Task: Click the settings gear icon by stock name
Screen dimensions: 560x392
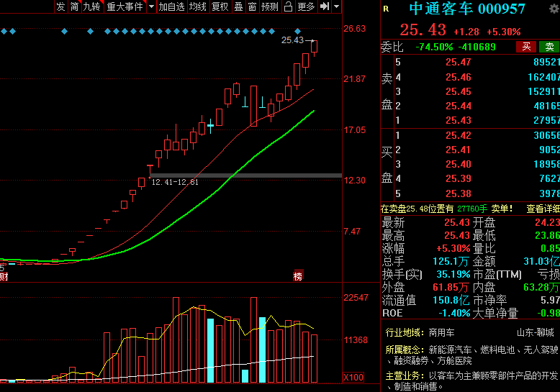Action: 554,9
